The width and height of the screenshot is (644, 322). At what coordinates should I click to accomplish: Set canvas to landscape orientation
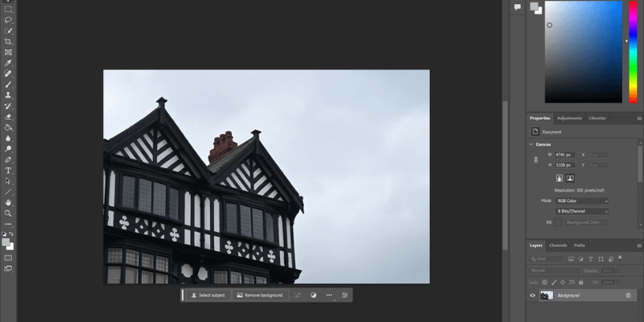[570, 177]
